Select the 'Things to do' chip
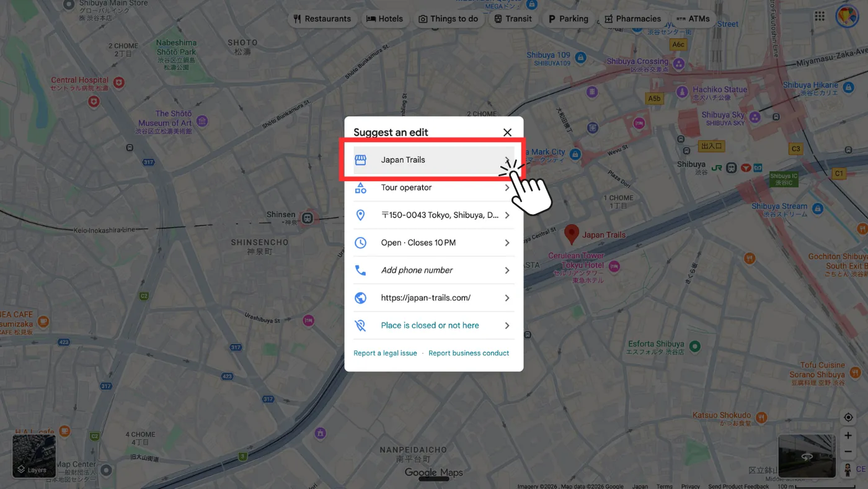 coord(448,19)
